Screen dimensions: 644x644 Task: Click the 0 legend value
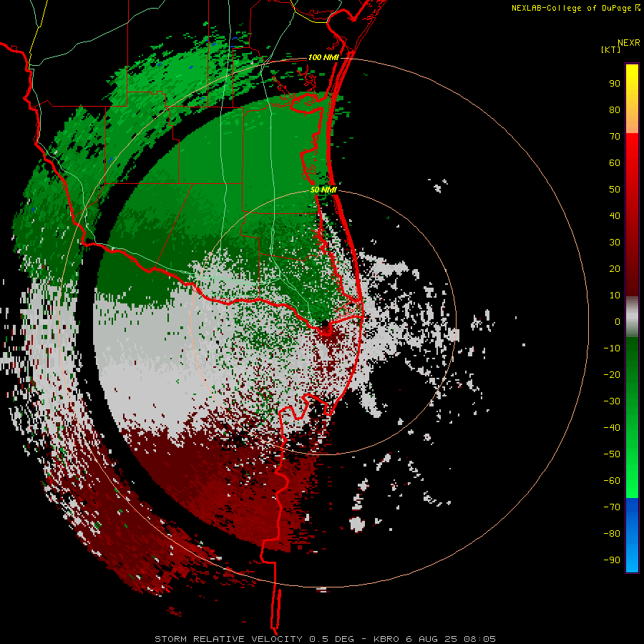(618, 322)
